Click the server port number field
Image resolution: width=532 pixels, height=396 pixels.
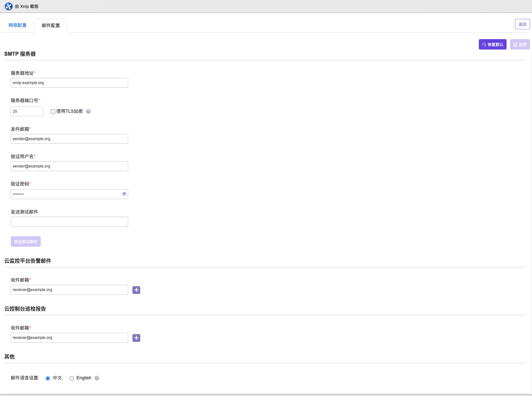click(x=27, y=111)
